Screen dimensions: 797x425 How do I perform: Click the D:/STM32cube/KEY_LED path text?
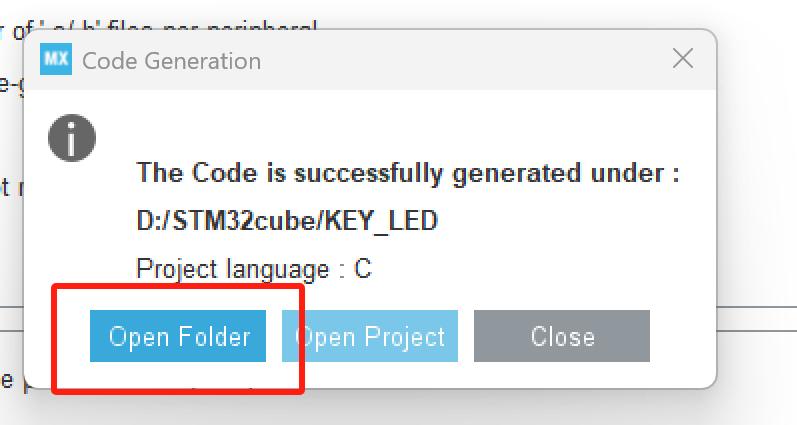[x=287, y=220]
